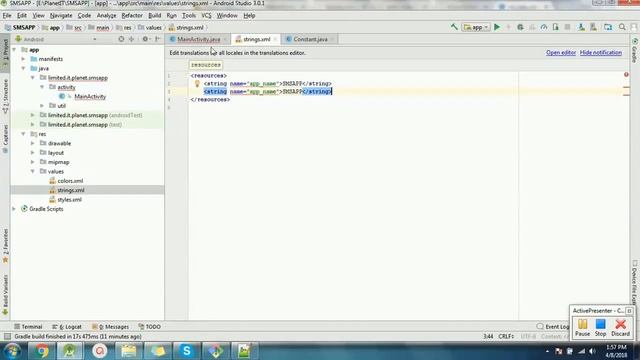This screenshot has width=640, height=360.
Task: Open the Navigate menu
Action: click(61, 16)
